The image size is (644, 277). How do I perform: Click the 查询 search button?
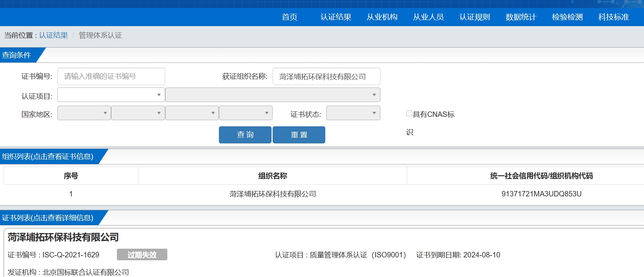click(245, 135)
